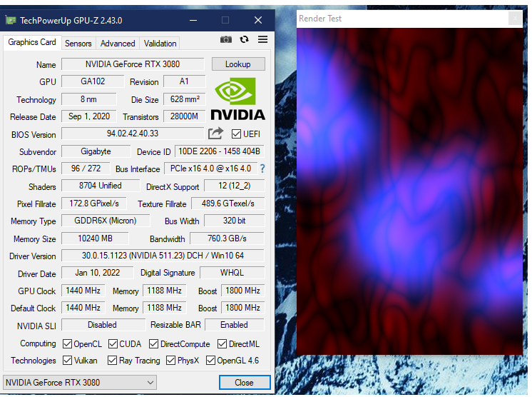Click the Die Size value 628 mm²
Image resolution: width=532 pixels, height=397 pixels.
pyautogui.click(x=184, y=99)
